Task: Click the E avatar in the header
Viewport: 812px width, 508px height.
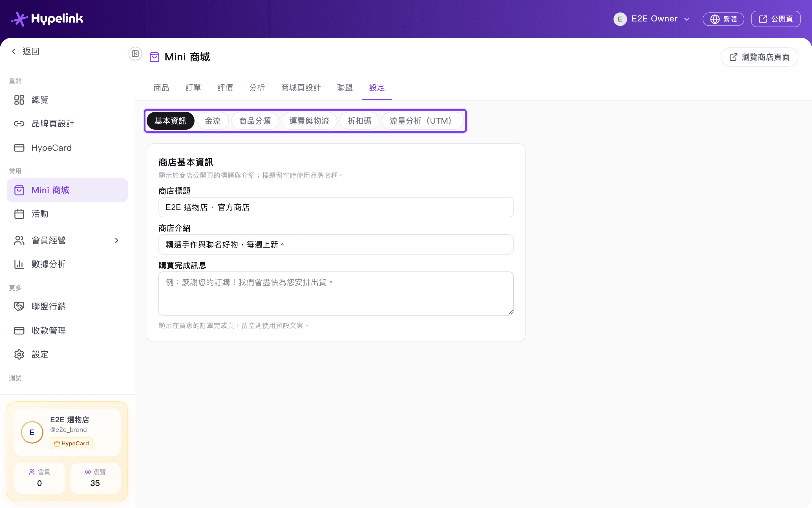Action: click(x=620, y=19)
